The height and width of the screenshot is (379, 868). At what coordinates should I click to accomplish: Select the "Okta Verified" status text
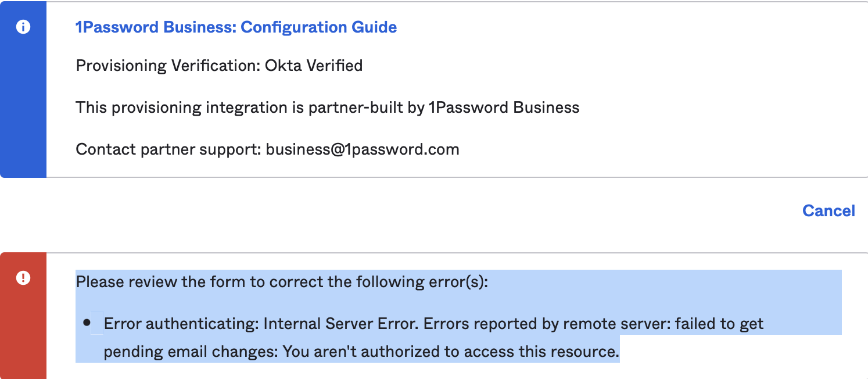(314, 65)
